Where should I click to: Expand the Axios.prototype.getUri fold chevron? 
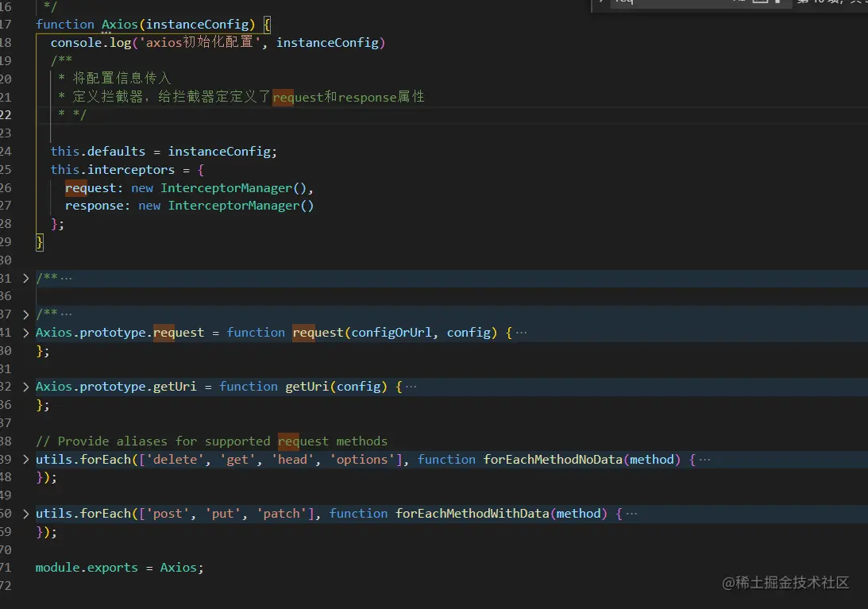25,387
